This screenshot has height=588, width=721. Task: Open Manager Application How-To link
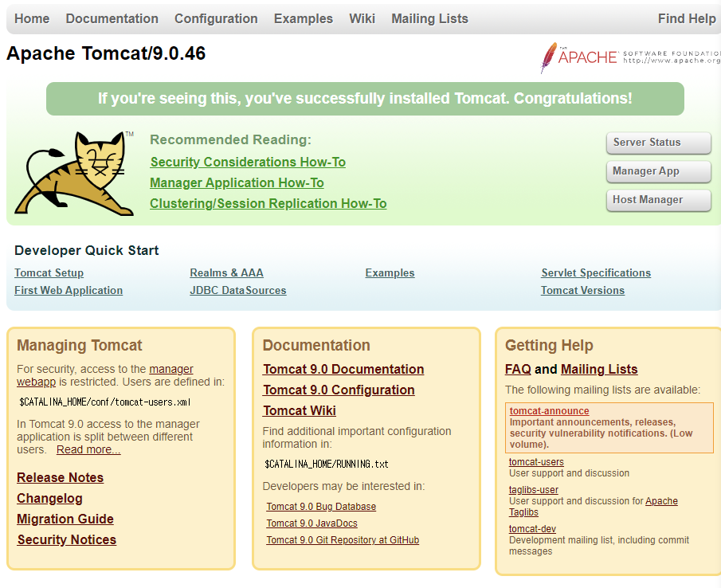[237, 182]
